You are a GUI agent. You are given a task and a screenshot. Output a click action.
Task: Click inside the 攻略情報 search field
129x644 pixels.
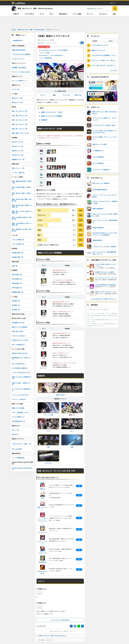99,8
